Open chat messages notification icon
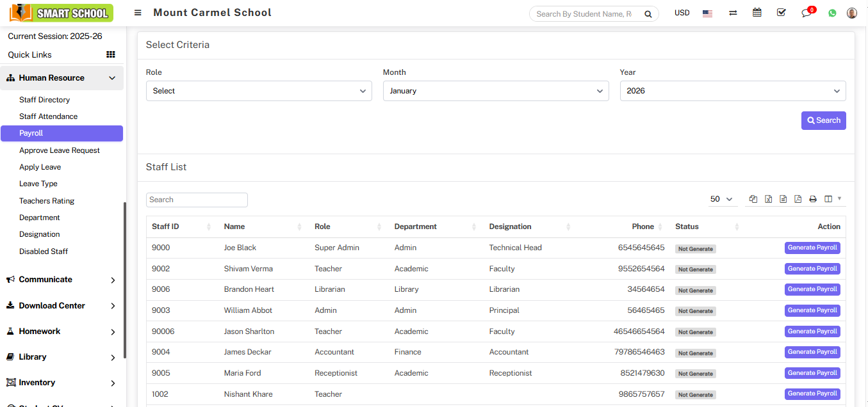The width and height of the screenshot is (868, 407). [x=807, y=13]
